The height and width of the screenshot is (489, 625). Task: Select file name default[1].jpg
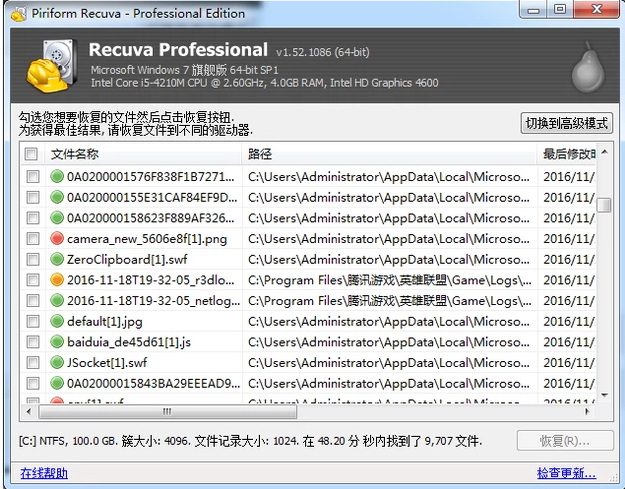(x=104, y=321)
